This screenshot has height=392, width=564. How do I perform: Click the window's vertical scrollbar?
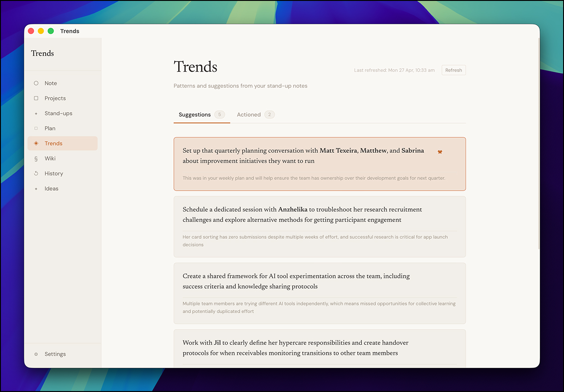[x=539, y=134]
